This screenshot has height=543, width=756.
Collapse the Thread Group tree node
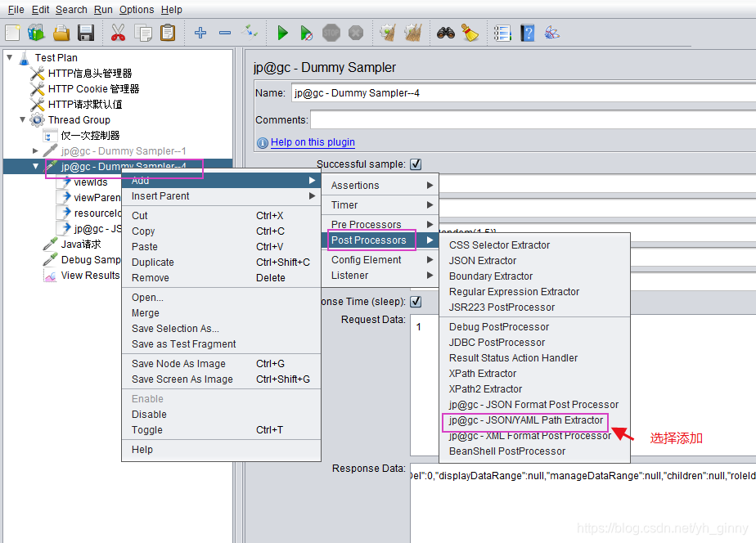coord(22,119)
